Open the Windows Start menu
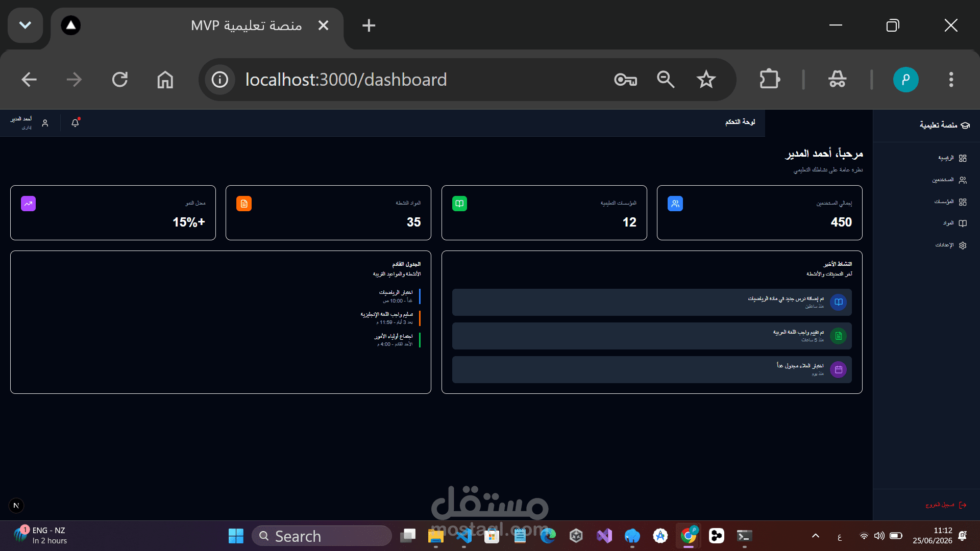This screenshot has height=551, width=980. (236, 536)
